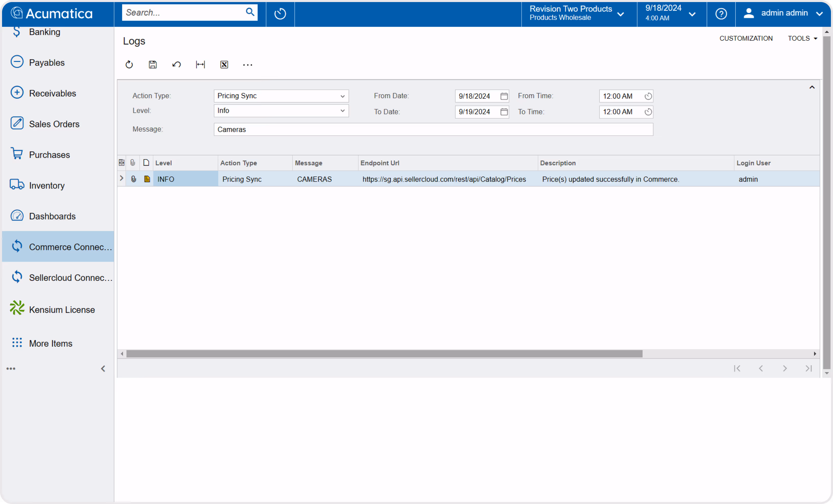Click the horizontal scrollbar of the grid
The width and height of the screenshot is (833, 504).
tap(384, 354)
